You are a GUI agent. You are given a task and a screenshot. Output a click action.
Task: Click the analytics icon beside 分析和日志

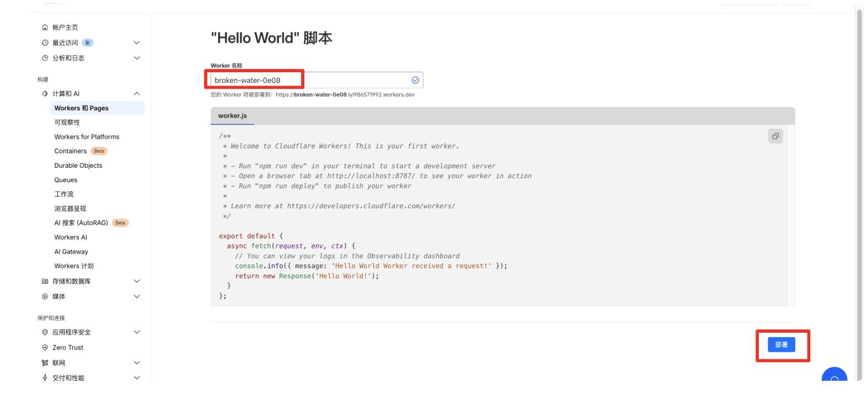(x=45, y=58)
